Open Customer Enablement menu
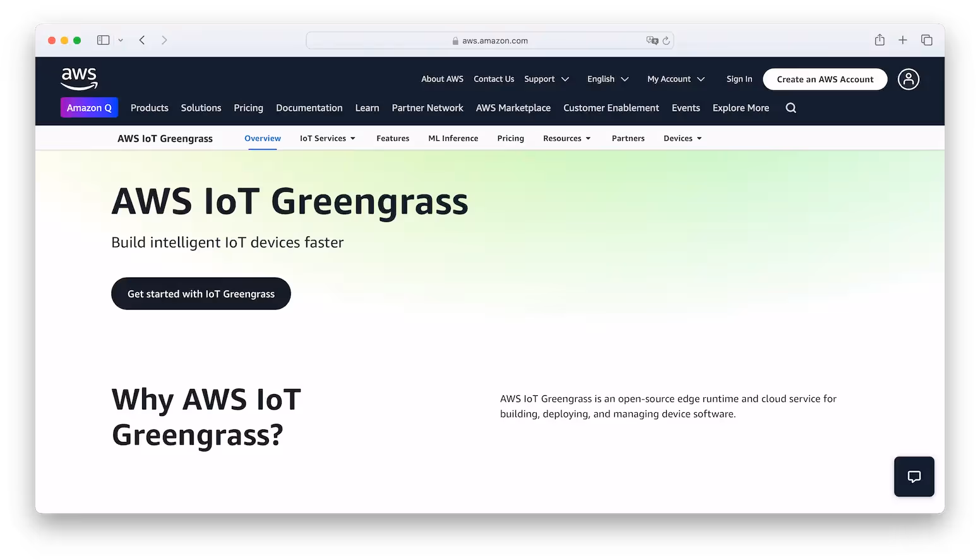 [611, 108]
